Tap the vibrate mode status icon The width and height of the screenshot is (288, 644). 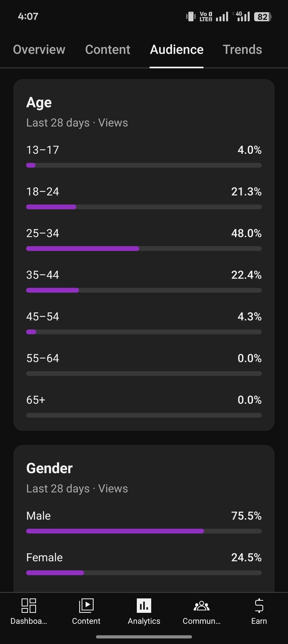click(190, 17)
